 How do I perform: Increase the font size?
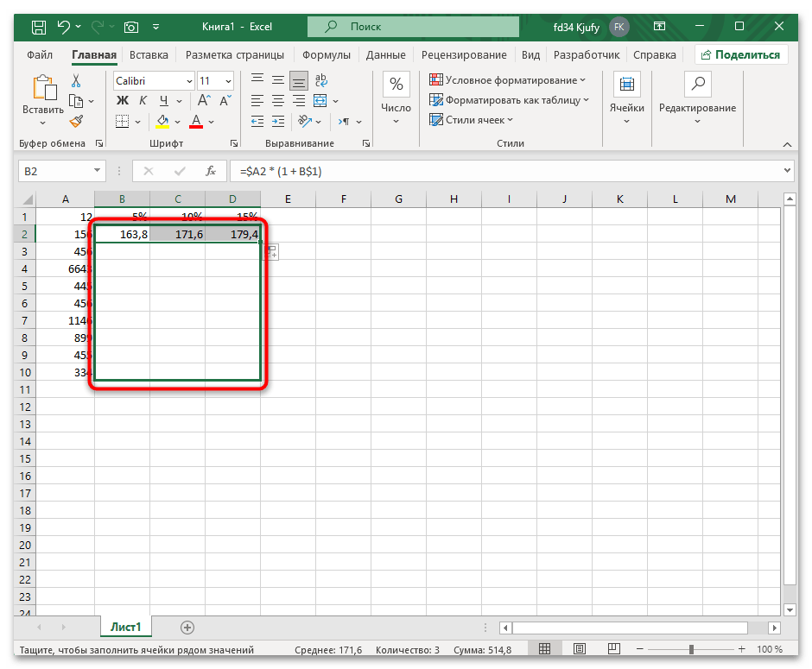coord(204,100)
